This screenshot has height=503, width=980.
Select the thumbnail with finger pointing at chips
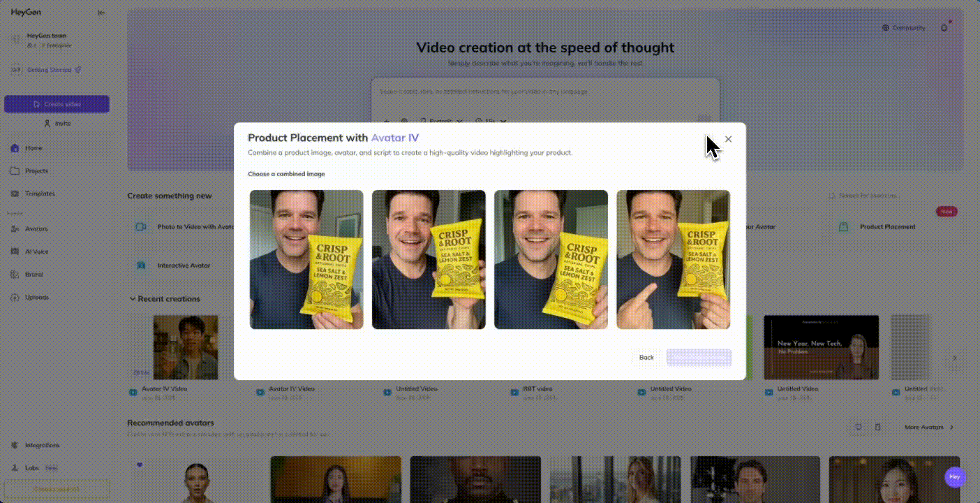point(673,259)
